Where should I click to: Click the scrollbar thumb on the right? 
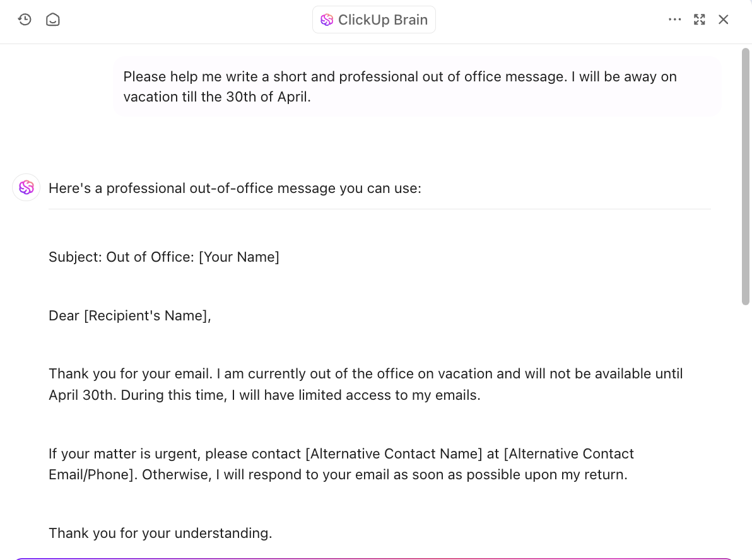[x=745, y=177]
